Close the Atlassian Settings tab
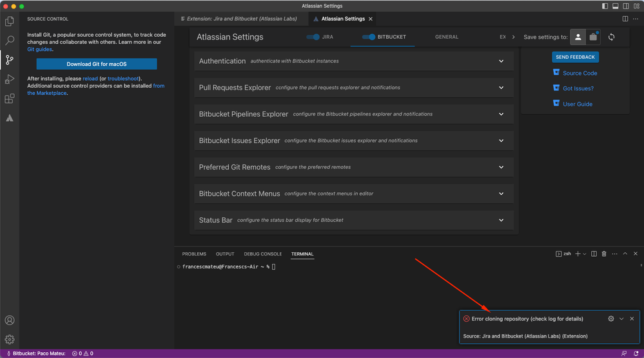The width and height of the screenshot is (644, 358). [x=371, y=19]
